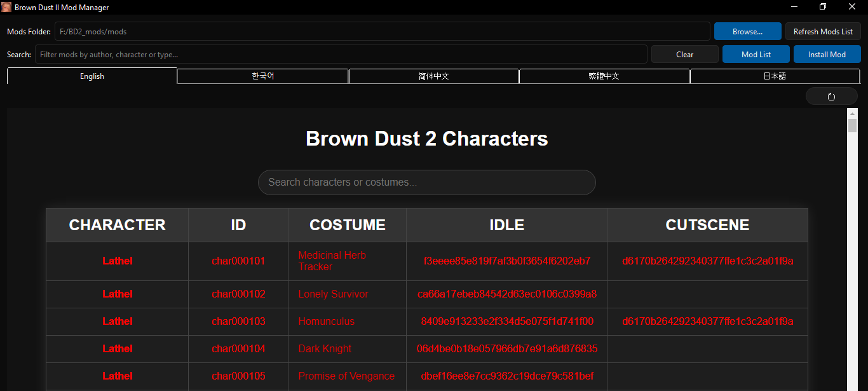Click the Install Mod button
868x391 pixels.
(827, 54)
